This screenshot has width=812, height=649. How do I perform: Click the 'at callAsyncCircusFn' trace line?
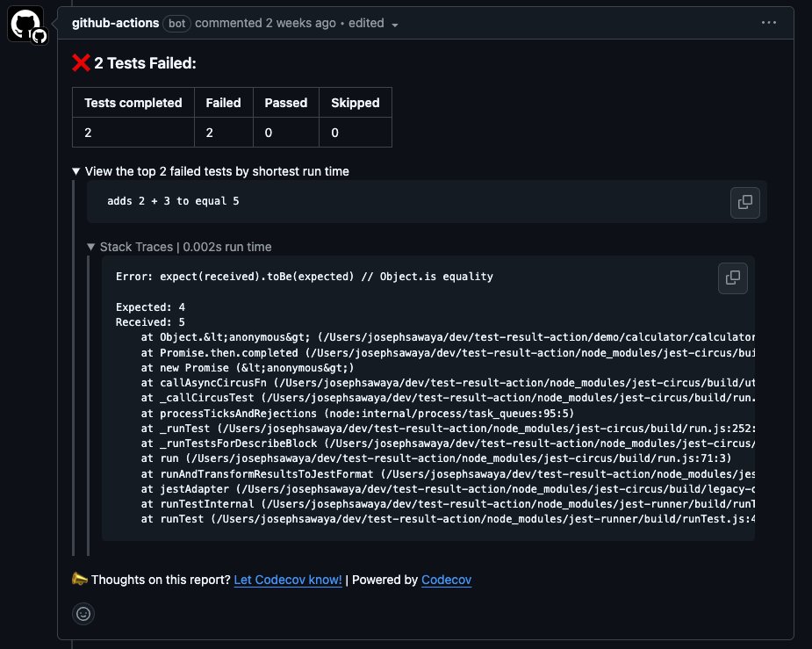(x=448, y=383)
